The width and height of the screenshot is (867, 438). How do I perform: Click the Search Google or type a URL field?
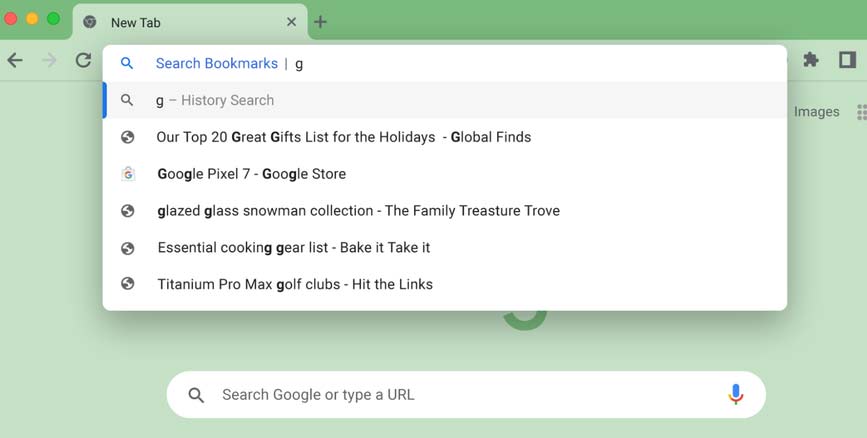coord(466,395)
